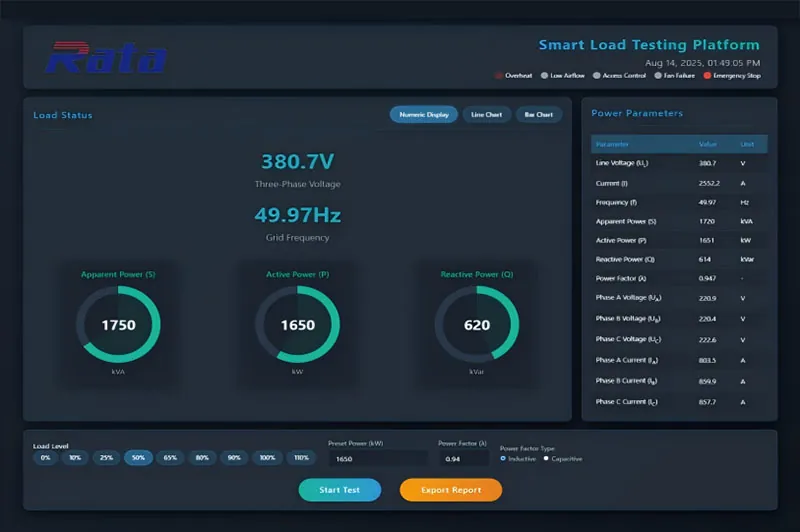Switch to the Line Chart view
Image resolution: width=800 pixels, height=532 pixels.
pos(486,115)
